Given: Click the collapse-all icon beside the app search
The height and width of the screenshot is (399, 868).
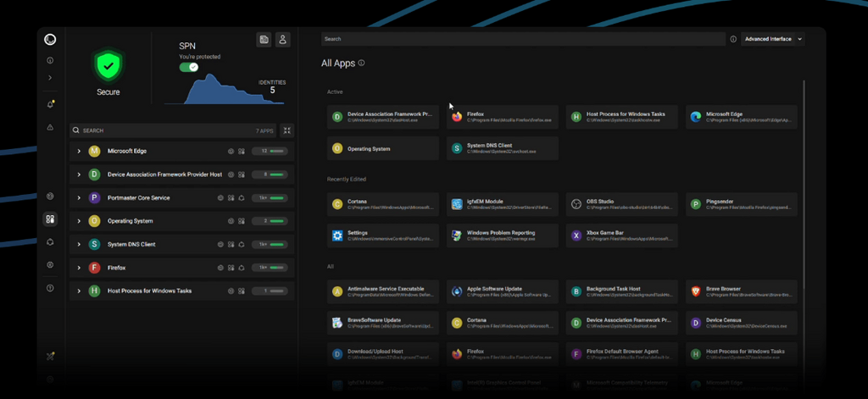Looking at the screenshot, I should click(287, 130).
